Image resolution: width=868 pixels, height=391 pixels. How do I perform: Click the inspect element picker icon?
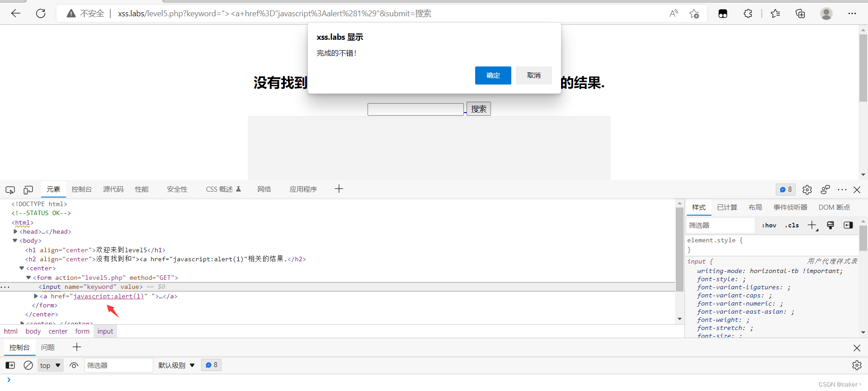click(10, 190)
